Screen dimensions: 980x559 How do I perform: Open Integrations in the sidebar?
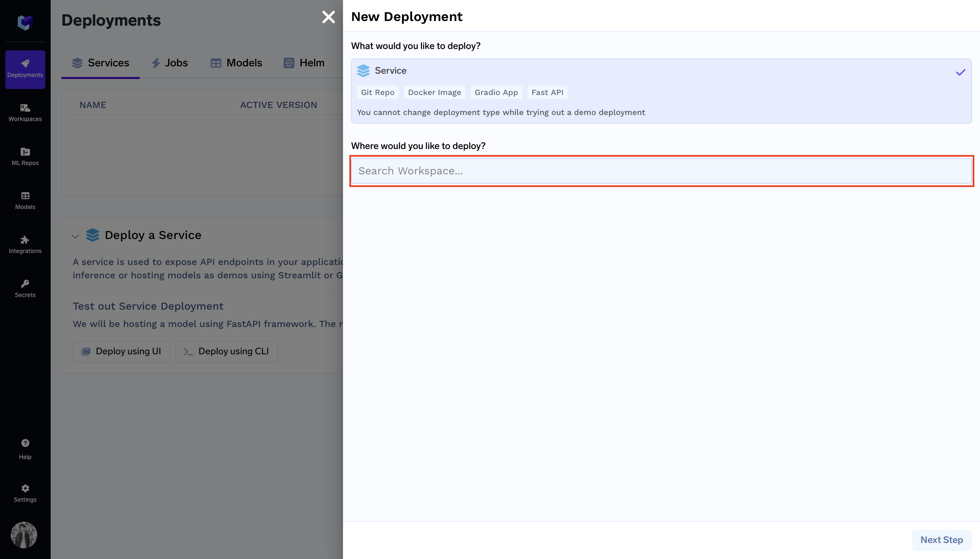click(25, 245)
